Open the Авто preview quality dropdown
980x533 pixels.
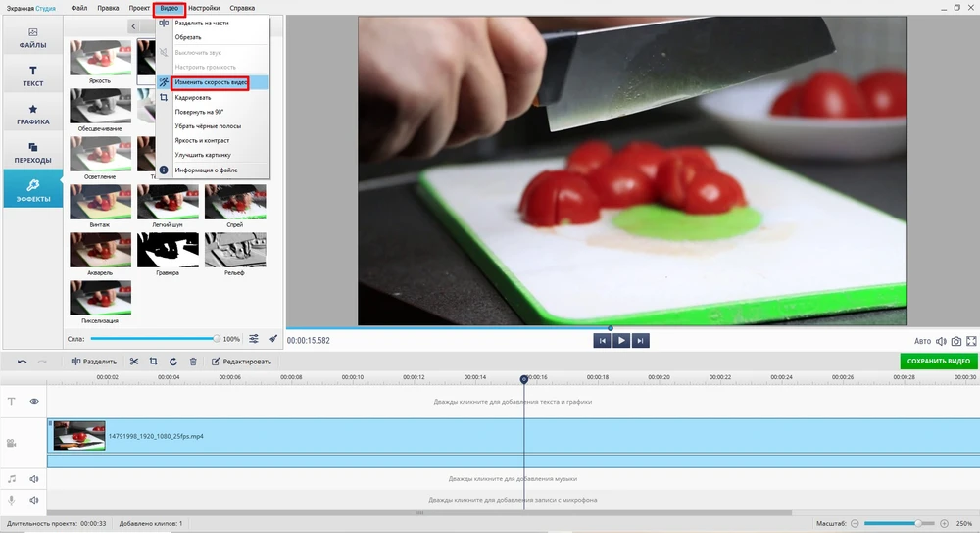tap(922, 341)
